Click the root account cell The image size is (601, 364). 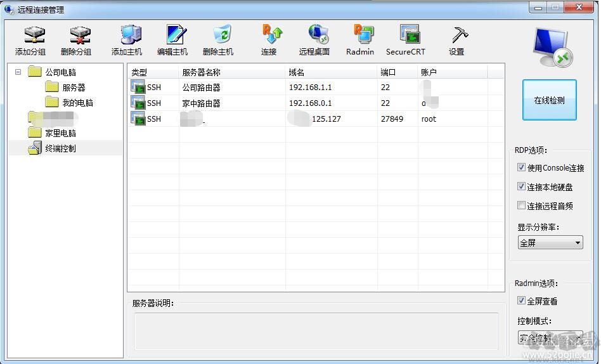(429, 119)
